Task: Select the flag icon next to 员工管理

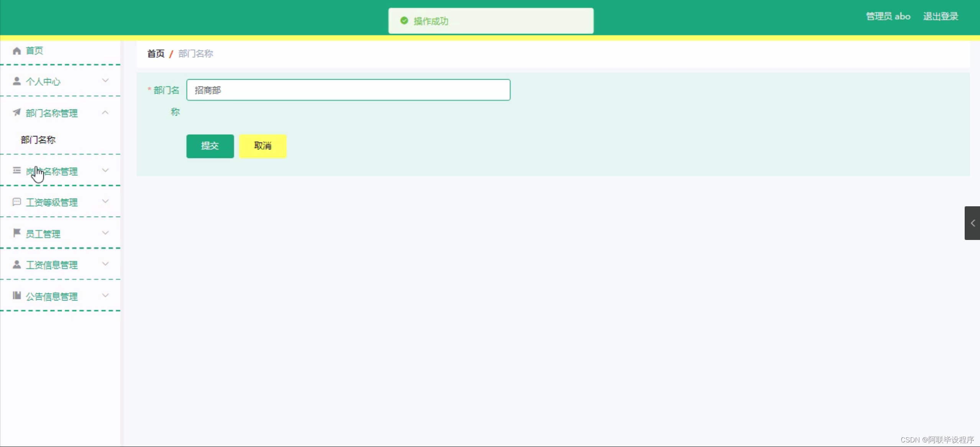Action: (x=16, y=233)
